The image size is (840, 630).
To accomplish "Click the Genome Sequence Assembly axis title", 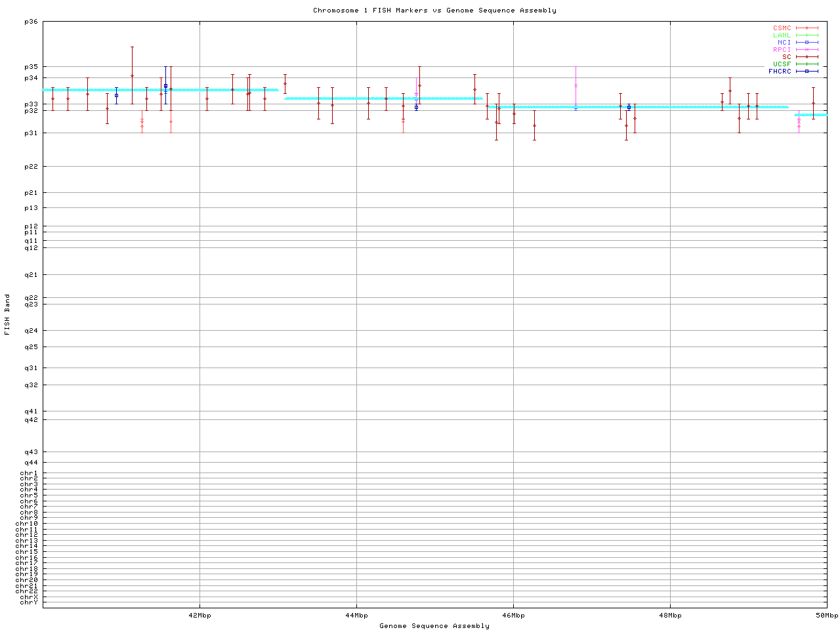I will pos(434,626).
